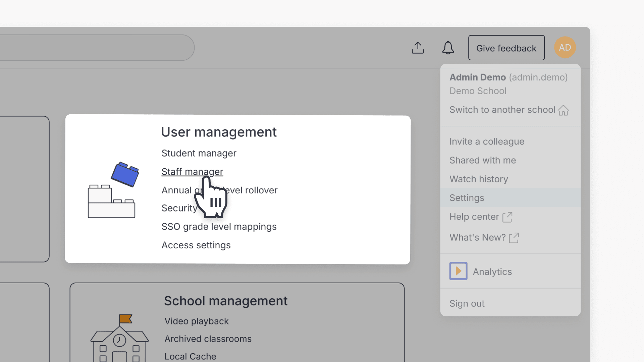Click the external link icon next to What's New?

(515, 238)
